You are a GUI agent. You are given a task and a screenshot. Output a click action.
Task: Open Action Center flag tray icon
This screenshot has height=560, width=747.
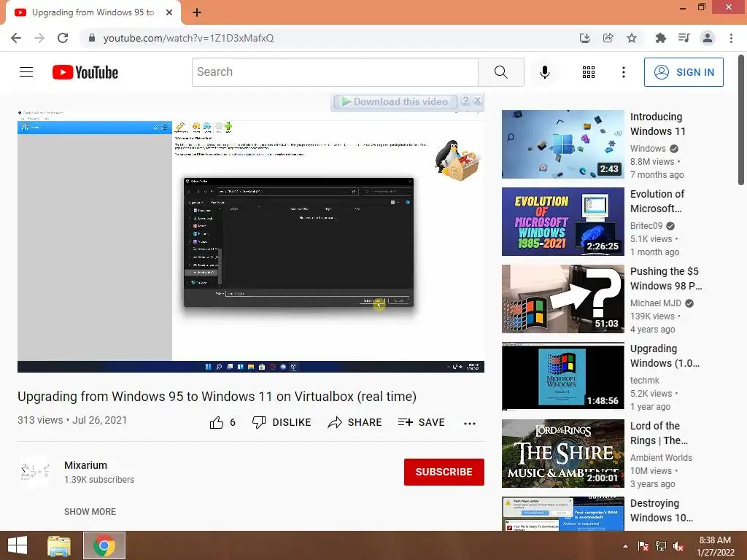[x=643, y=546]
